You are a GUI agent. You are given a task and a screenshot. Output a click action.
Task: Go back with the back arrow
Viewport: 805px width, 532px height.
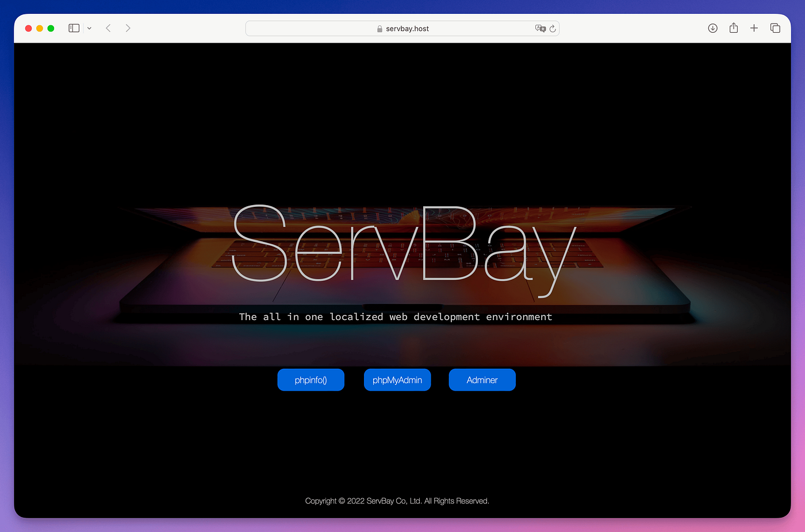click(x=108, y=28)
